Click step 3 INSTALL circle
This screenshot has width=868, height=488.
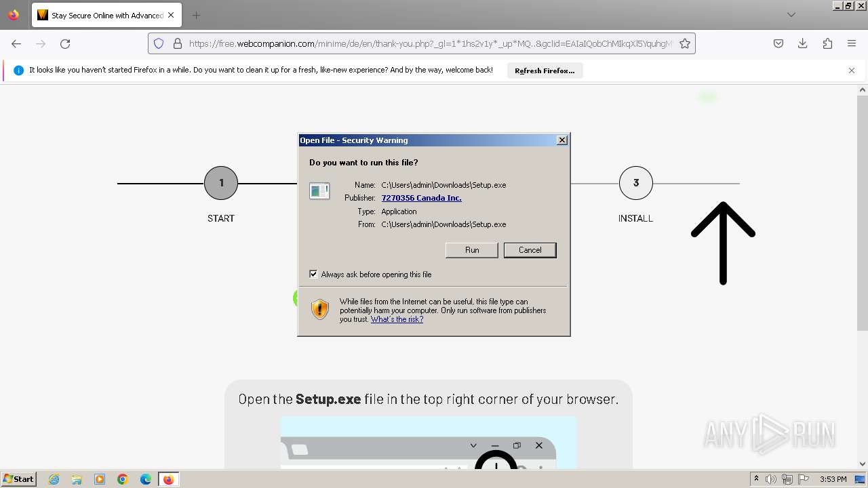(x=636, y=183)
